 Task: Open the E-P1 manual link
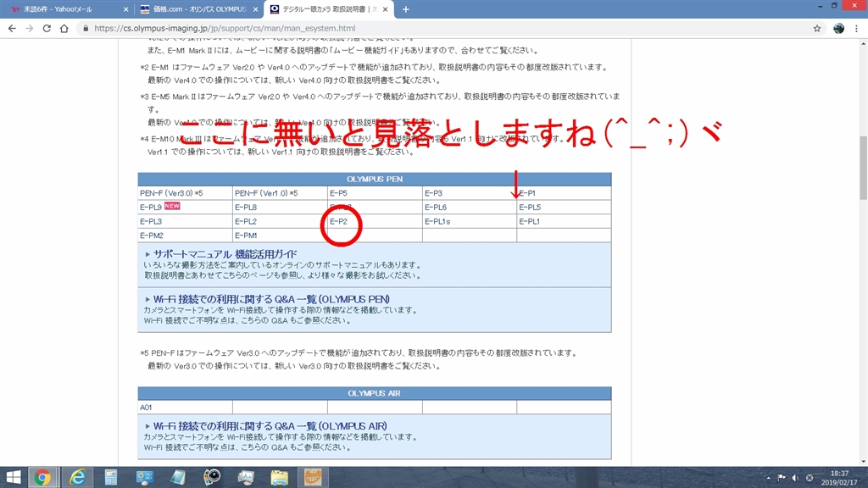pyautogui.click(x=527, y=193)
